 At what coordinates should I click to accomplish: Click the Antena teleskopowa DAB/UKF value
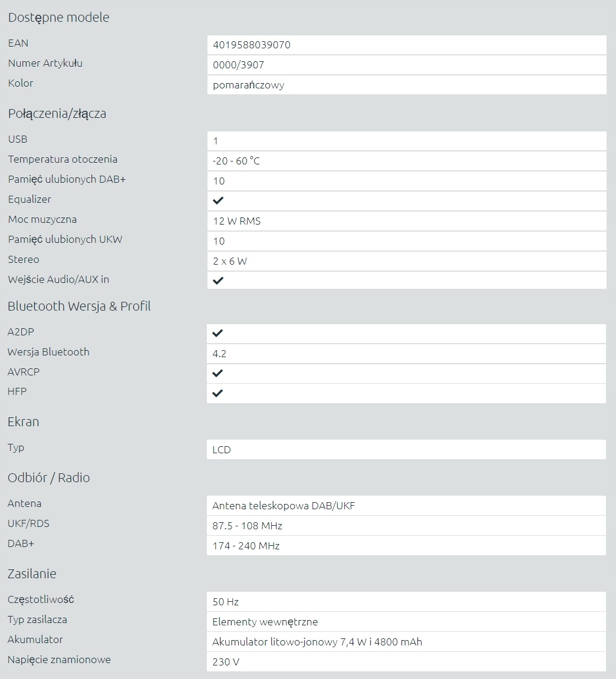click(284, 506)
